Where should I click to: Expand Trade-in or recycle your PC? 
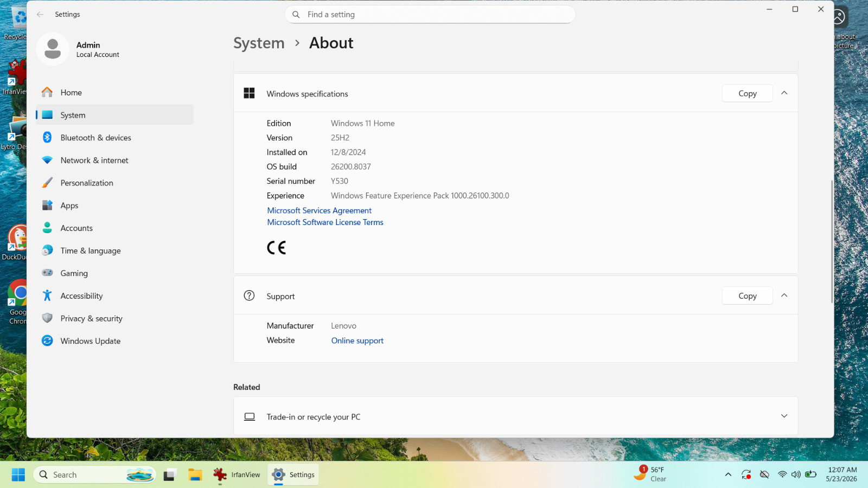tap(515, 416)
